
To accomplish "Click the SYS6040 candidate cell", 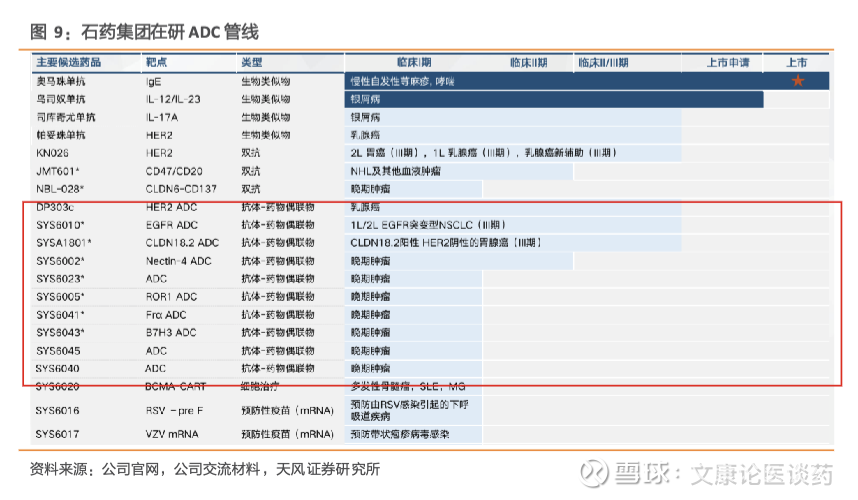I will (x=57, y=369).
